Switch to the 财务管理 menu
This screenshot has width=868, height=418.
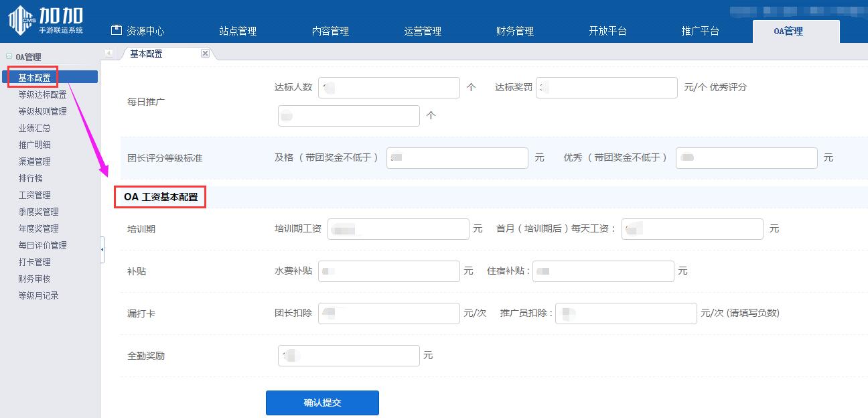[x=514, y=31]
